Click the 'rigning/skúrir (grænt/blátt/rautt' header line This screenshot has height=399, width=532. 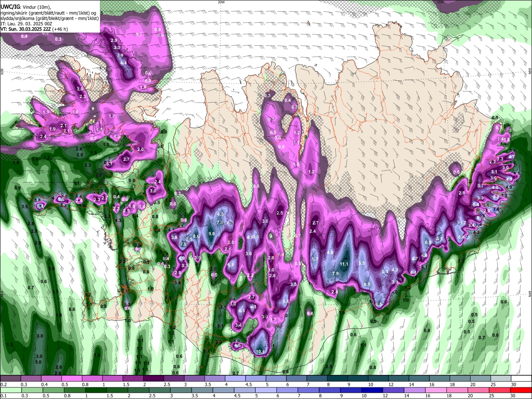(x=48, y=13)
